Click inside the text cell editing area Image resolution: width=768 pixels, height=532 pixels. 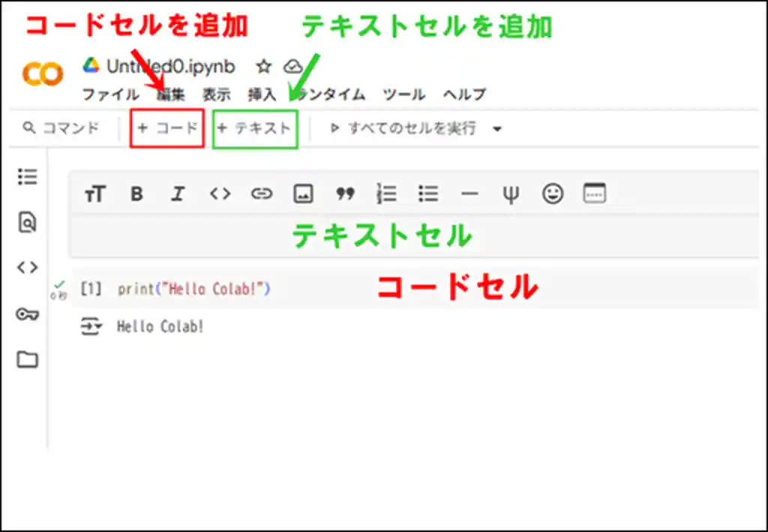point(414,236)
